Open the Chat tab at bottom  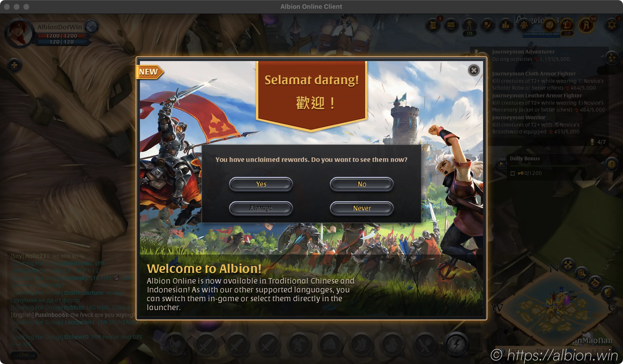24,354
